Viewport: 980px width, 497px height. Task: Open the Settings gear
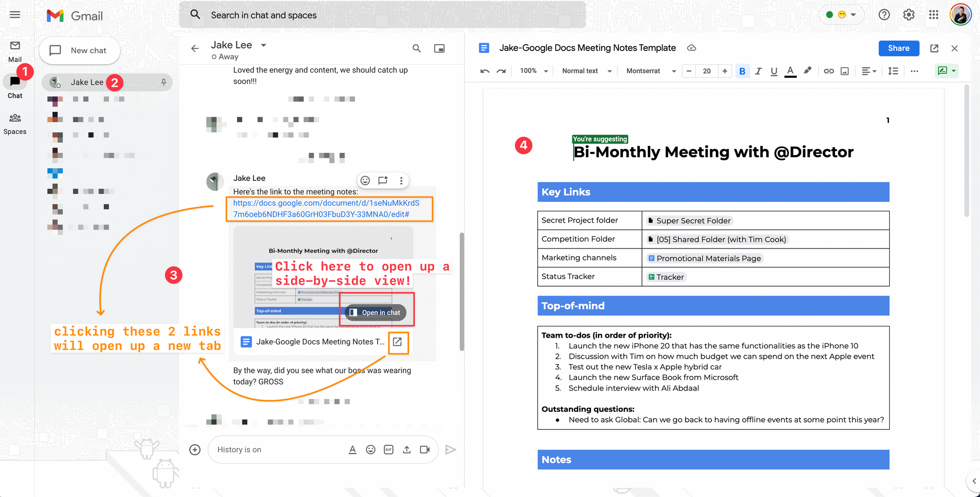click(909, 15)
